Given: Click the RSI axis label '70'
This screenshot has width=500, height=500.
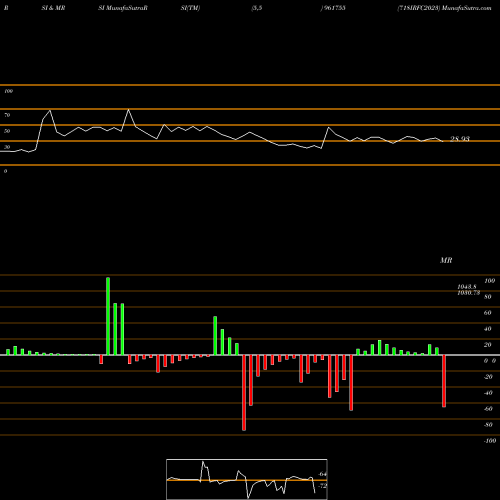Looking at the screenshot, I should coord(7,115).
